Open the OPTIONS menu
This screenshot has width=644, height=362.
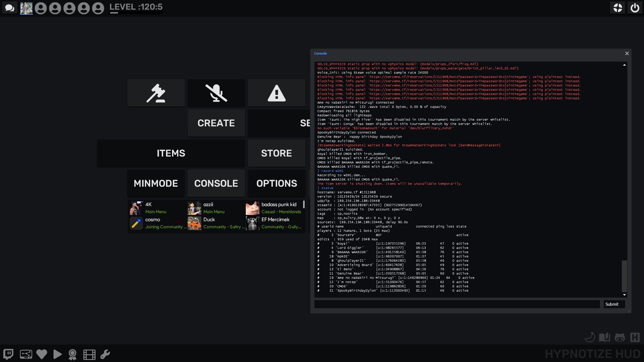pyautogui.click(x=276, y=183)
